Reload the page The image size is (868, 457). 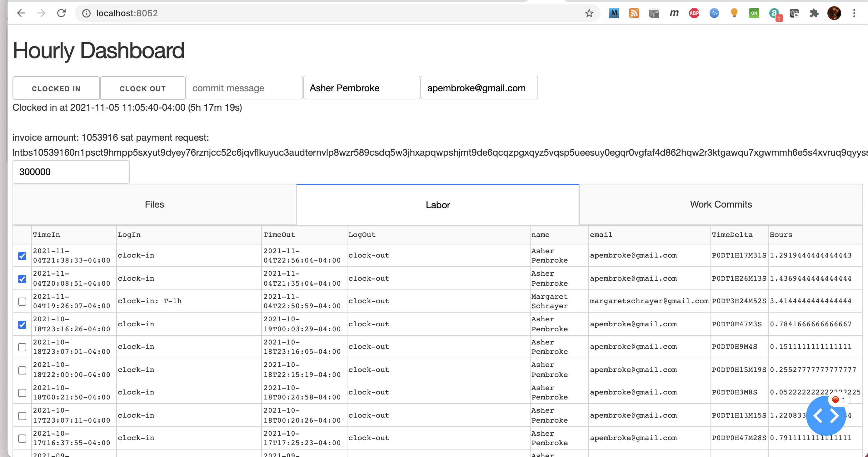pos(61,13)
